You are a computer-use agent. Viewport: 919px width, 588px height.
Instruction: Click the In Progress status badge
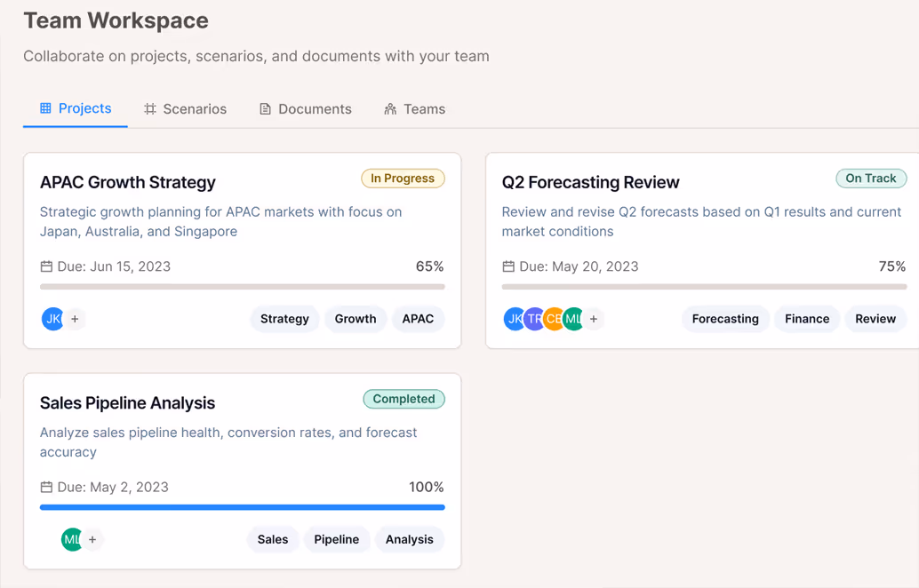click(403, 178)
